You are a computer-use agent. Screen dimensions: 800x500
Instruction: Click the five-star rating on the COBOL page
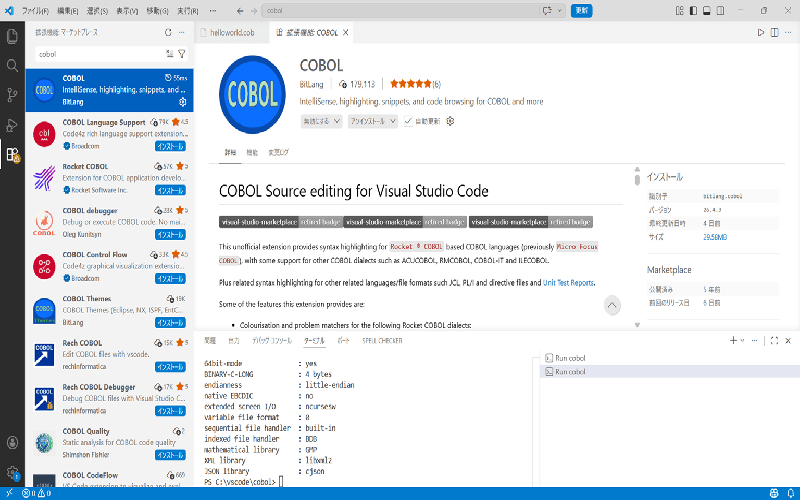[x=411, y=84]
